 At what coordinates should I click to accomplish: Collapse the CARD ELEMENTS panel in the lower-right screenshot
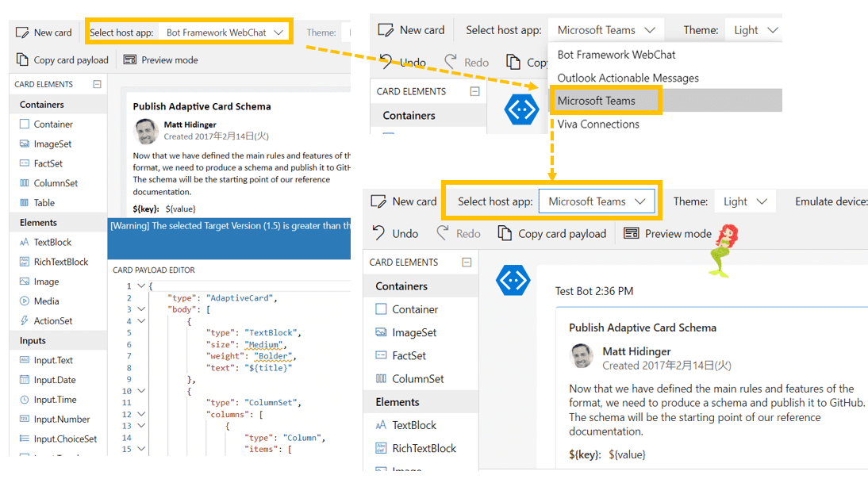pyautogui.click(x=467, y=262)
